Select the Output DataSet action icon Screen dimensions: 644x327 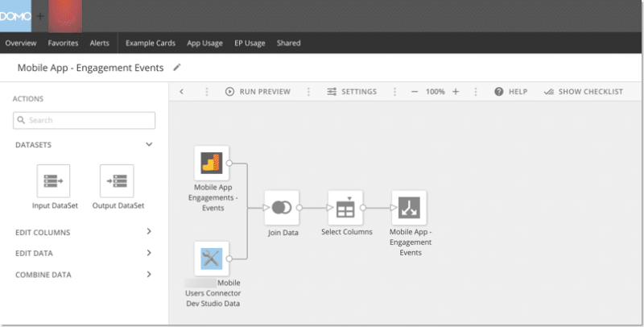point(117,181)
